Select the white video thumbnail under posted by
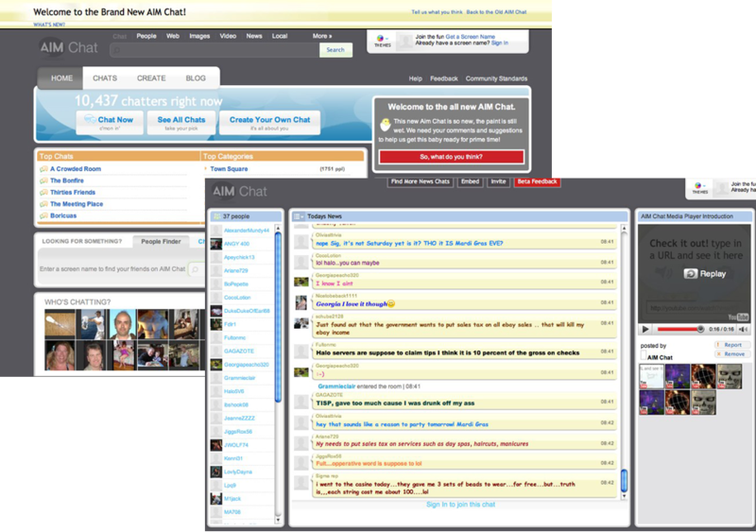The image size is (756, 532). pos(651,377)
